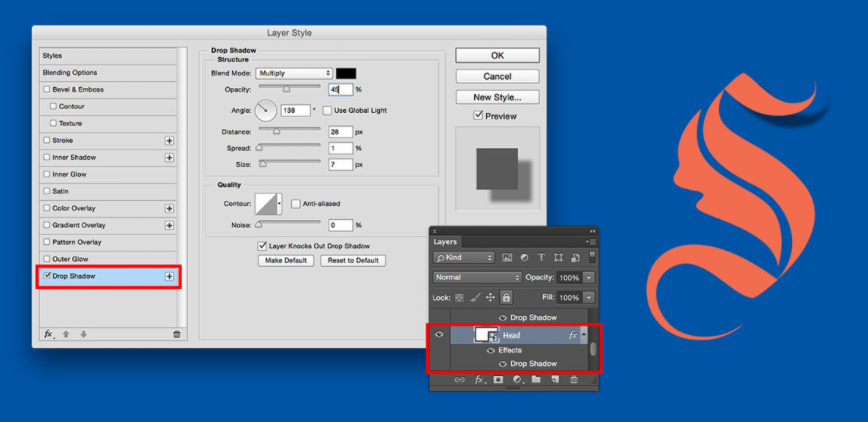Add another Color Overlay with plus button
This screenshot has width=868, height=422.
click(169, 209)
